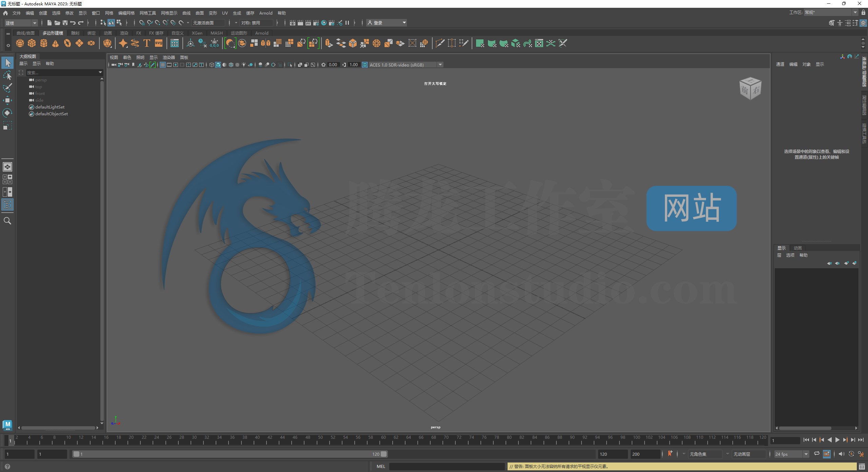Click the Save scene disk icon
Screen dimensions: 868x472
(65, 23)
